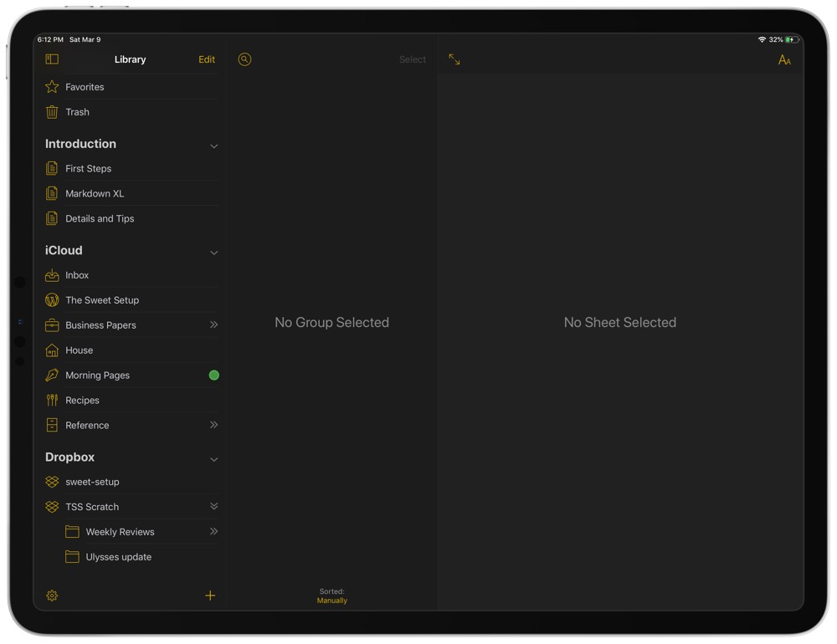Click the TSS Scratch Dropbox icon
Viewport: 837px width, 644px height.
[x=52, y=507]
